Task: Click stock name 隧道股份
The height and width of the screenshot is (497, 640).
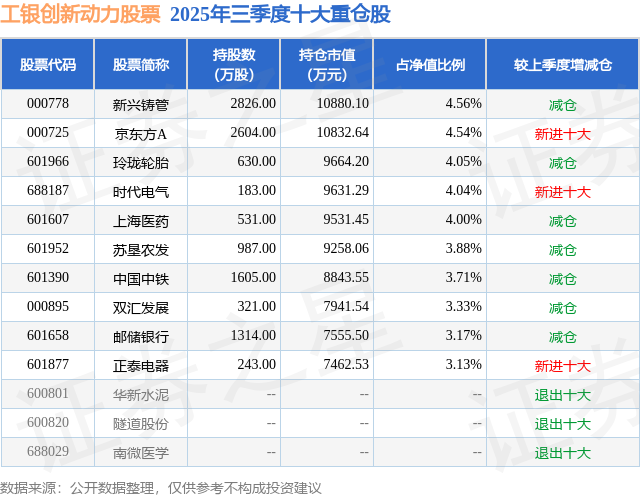Action: (141, 424)
